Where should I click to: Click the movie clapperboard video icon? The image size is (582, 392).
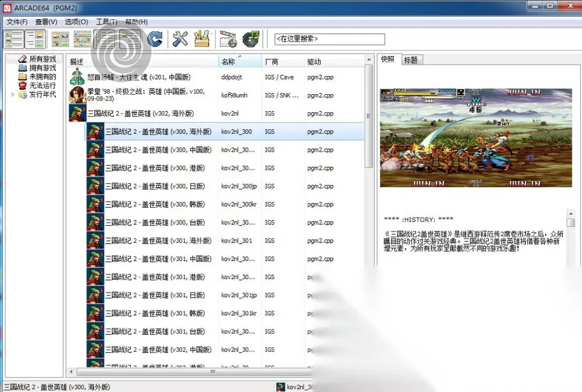tap(229, 39)
